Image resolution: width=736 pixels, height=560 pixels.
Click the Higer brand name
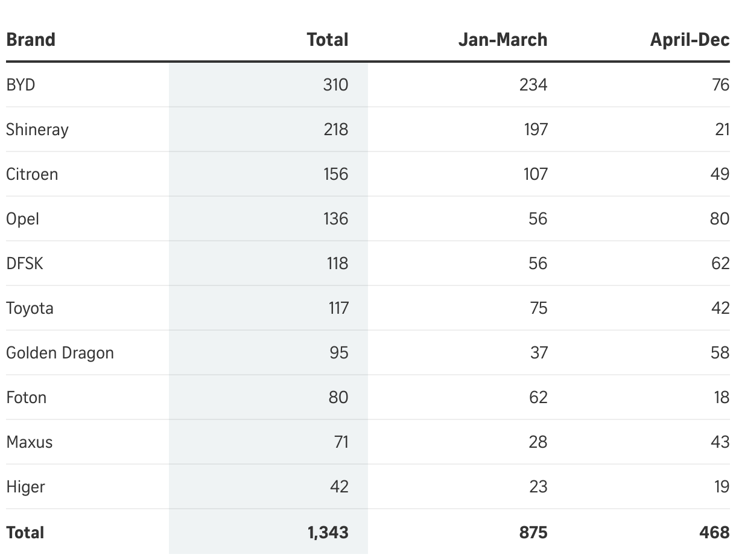point(25,486)
